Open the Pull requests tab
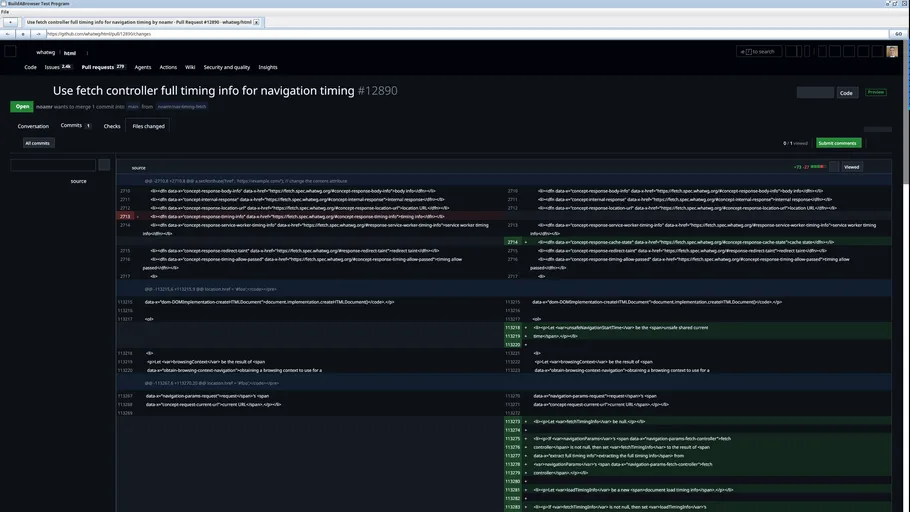 103,67
